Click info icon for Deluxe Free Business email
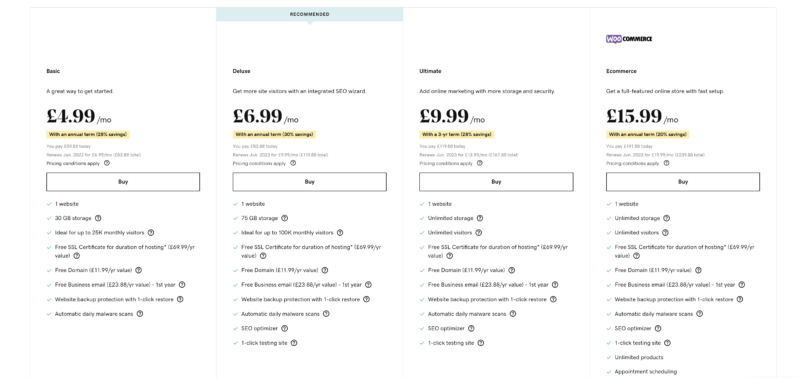This screenshot has height=378, width=800. click(368, 285)
